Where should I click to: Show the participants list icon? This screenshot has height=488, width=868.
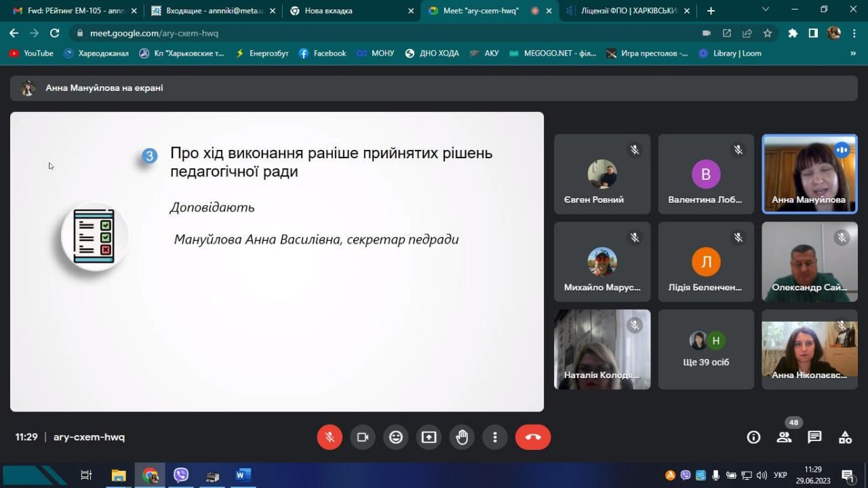point(784,437)
